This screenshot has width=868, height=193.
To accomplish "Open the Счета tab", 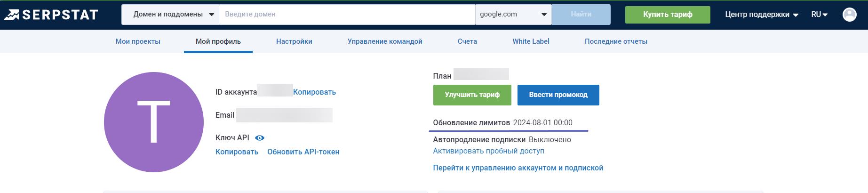I will [467, 41].
